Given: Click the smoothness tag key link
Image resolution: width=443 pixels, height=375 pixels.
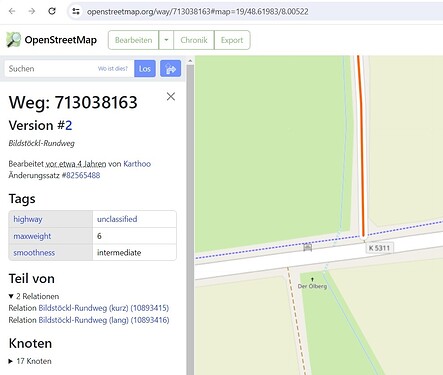Looking at the screenshot, I should pos(34,253).
